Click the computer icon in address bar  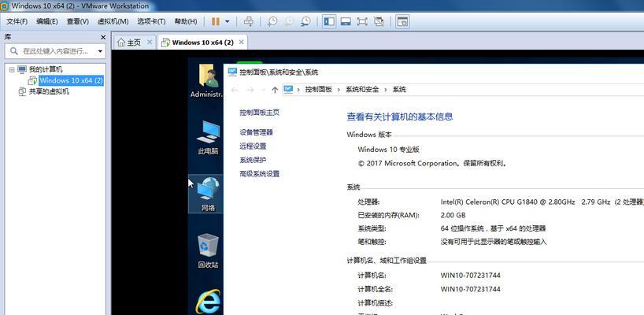pos(289,89)
